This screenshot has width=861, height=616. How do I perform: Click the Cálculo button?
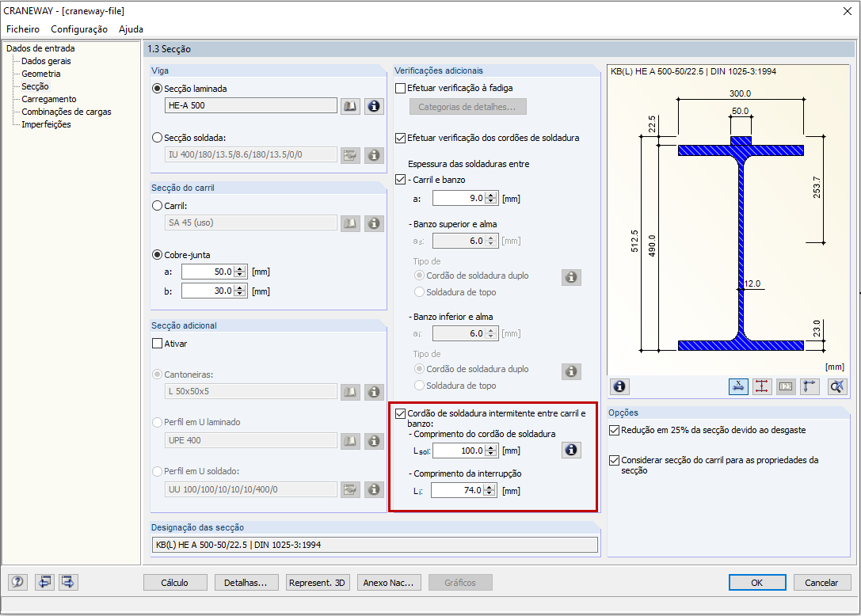click(175, 583)
